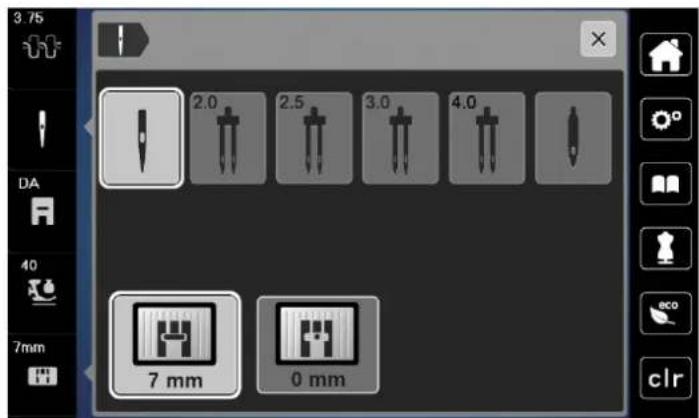The image size is (699, 418).
Task: Select the 7 mm stitch plate
Action: tap(175, 344)
